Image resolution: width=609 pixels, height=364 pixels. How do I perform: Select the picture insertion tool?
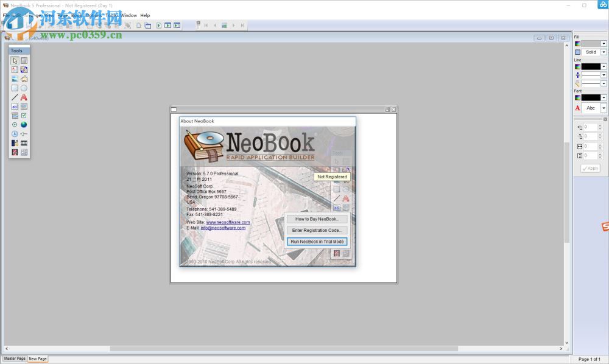tap(15, 79)
